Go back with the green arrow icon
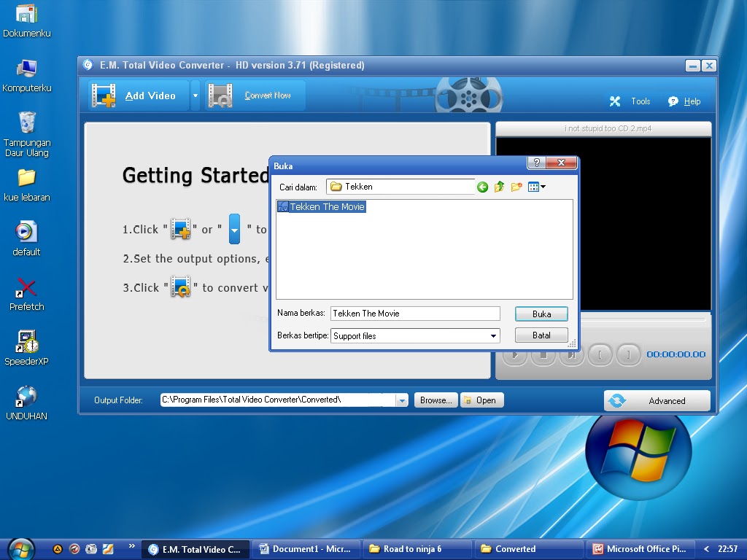 click(x=482, y=187)
